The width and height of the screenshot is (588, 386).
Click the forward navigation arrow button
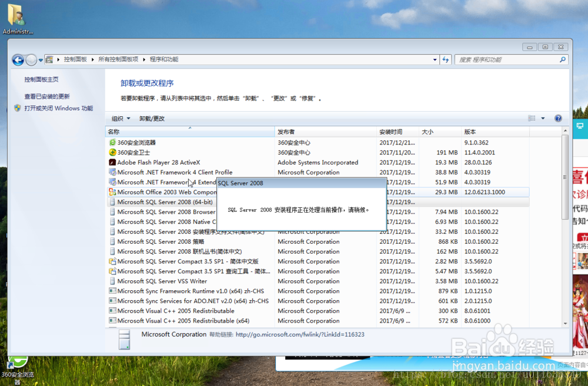click(x=31, y=59)
